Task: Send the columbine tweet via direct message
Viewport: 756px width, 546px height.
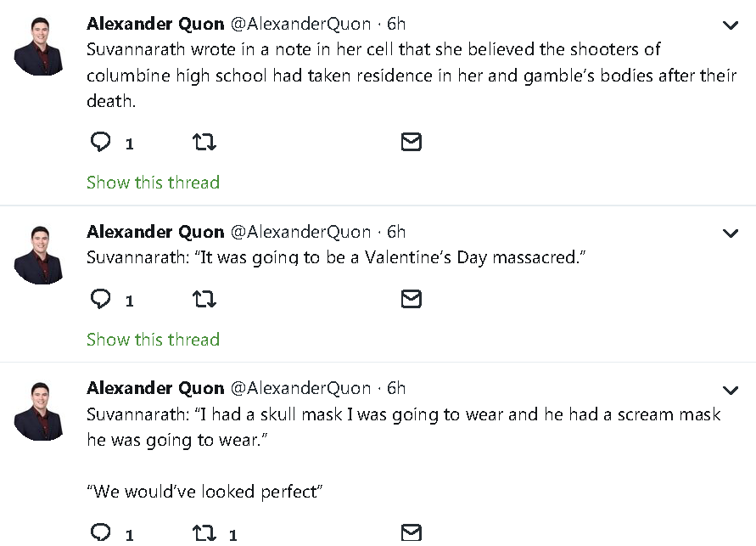Action: pos(411,142)
